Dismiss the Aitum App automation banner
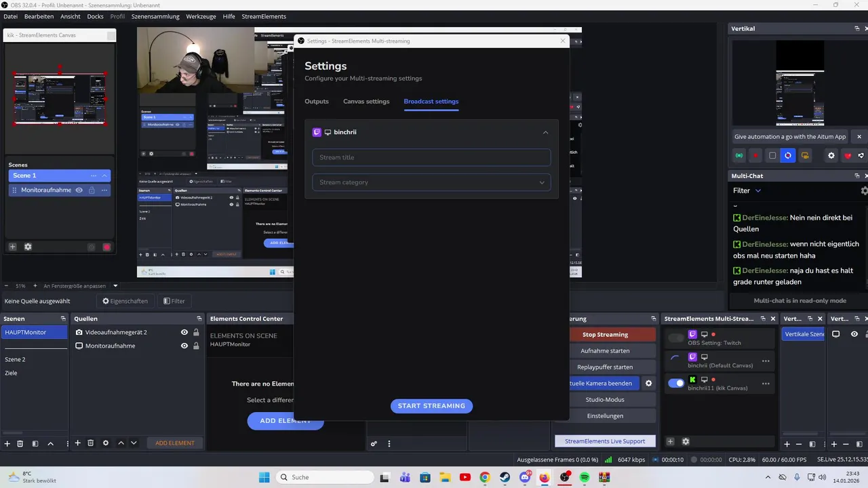This screenshot has height=488, width=868. pyautogui.click(x=859, y=136)
